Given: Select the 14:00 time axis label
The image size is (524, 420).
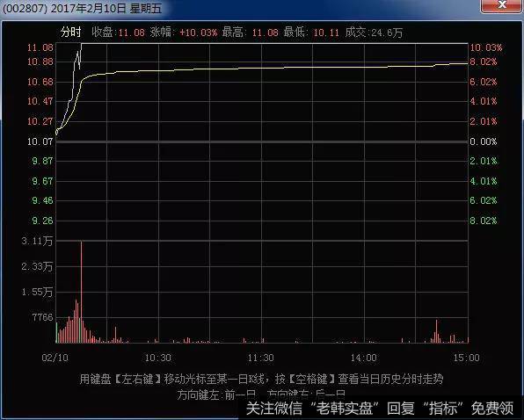Looking at the screenshot, I should pyautogui.click(x=364, y=358).
